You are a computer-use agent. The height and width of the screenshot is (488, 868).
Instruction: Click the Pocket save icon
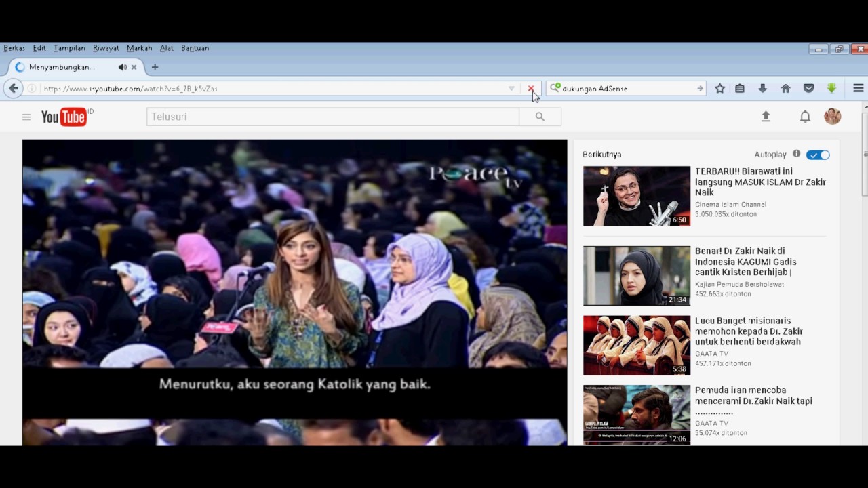tap(808, 88)
